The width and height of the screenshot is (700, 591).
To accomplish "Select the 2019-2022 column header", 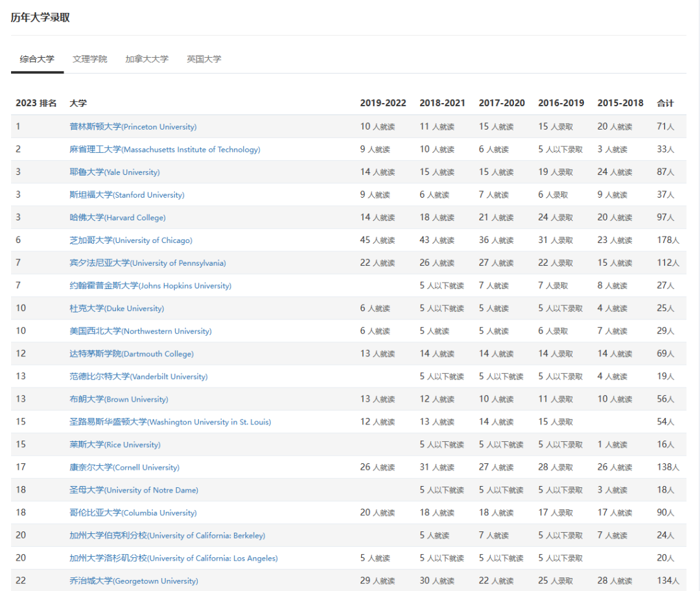I will click(x=383, y=103).
